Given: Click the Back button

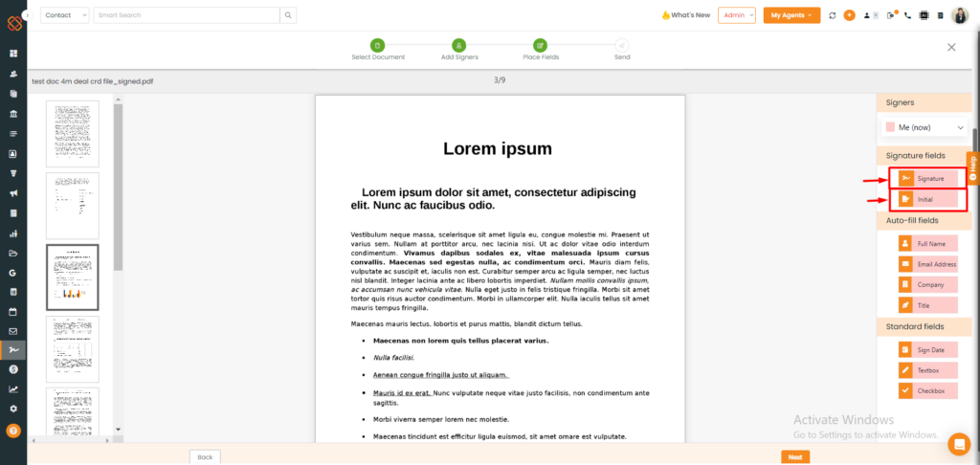Looking at the screenshot, I should (205, 457).
